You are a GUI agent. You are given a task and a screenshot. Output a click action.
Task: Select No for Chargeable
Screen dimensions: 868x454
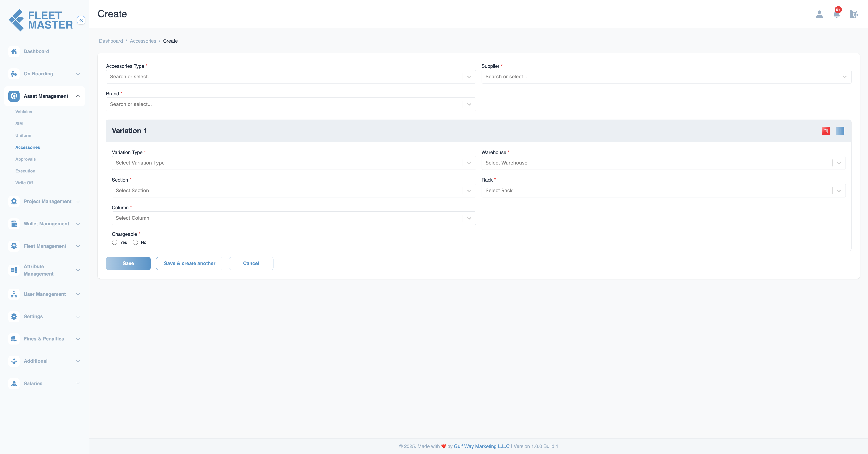[x=135, y=242]
